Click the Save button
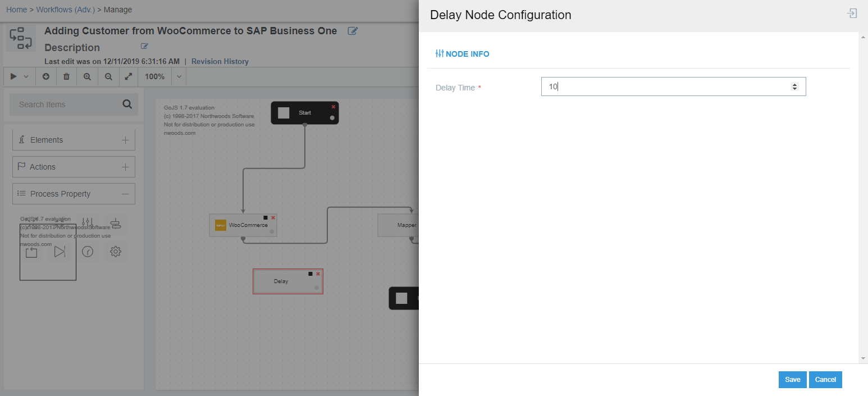The height and width of the screenshot is (396, 868). pos(792,380)
